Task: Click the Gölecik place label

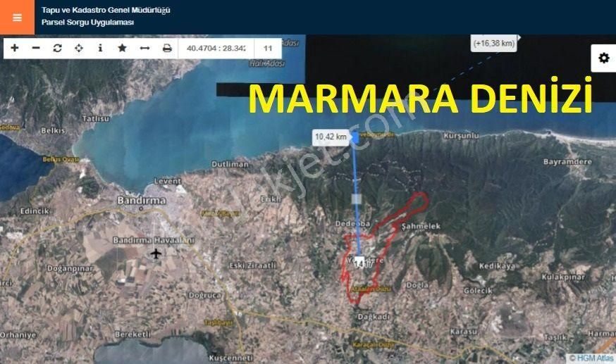Action: (x=477, y=291)
